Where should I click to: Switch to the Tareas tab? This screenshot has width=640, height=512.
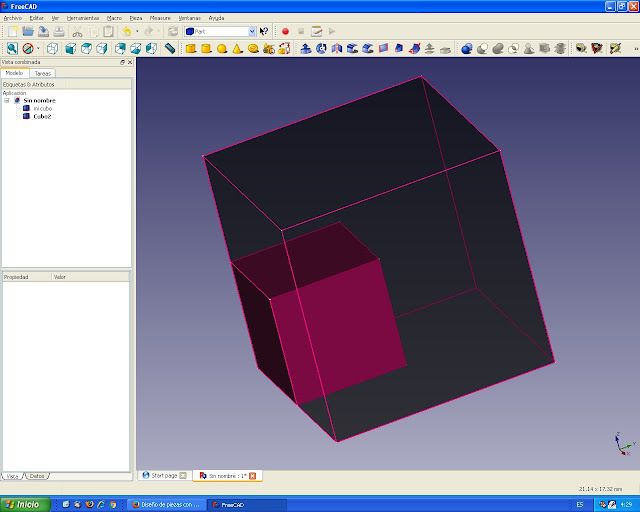pos(42,73)
